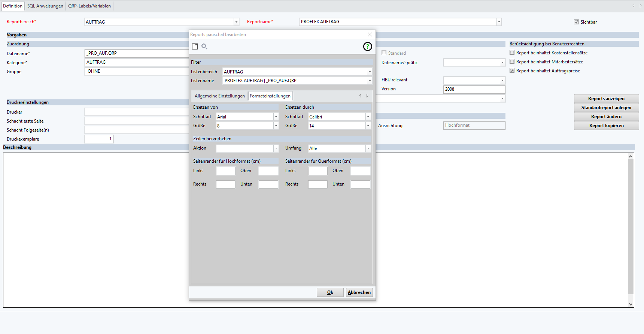Enable Report beinhaltet Kostenstellensätze
This screenshot has height=334, width=644.
[x=512, y=53]
